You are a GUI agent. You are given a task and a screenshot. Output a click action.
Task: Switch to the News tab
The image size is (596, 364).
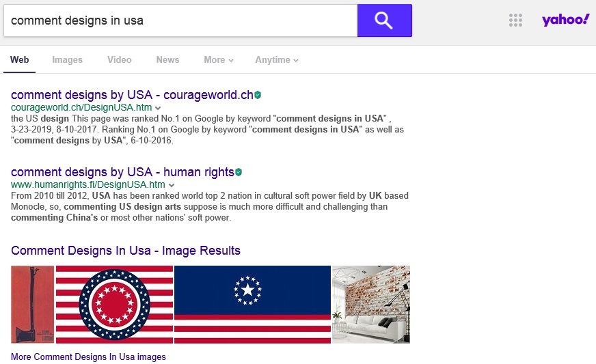pos(167,59)
